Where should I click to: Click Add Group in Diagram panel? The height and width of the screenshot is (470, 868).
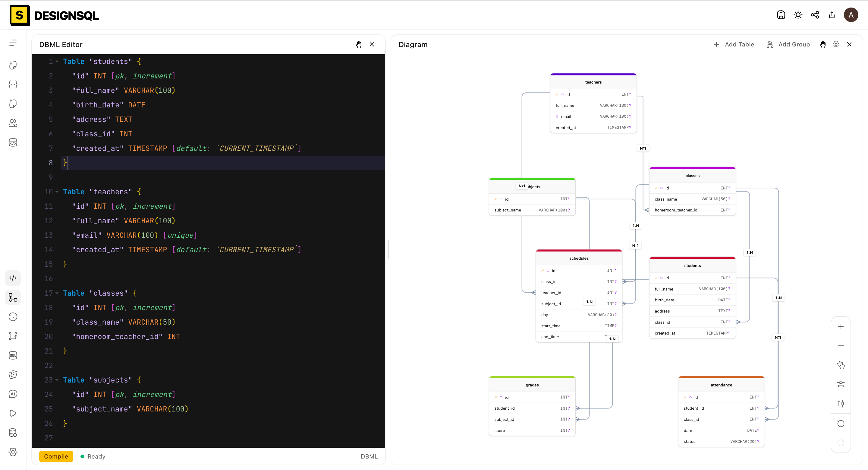(788, 45)
